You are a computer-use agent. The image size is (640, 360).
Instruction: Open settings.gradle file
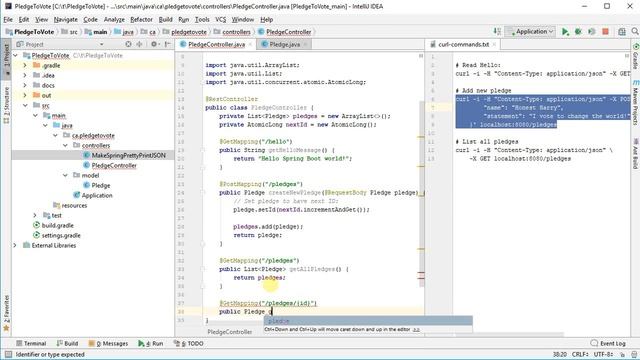click(x=61, y=236)
